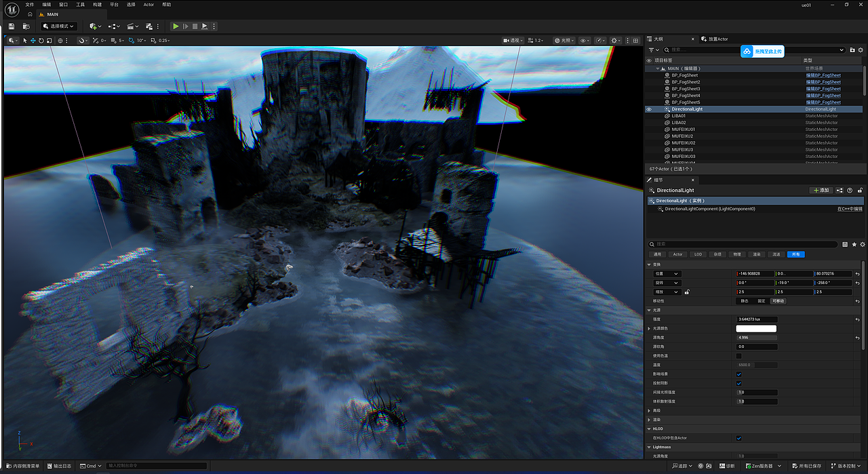Activate the Translate move gizmo tool

33,41
